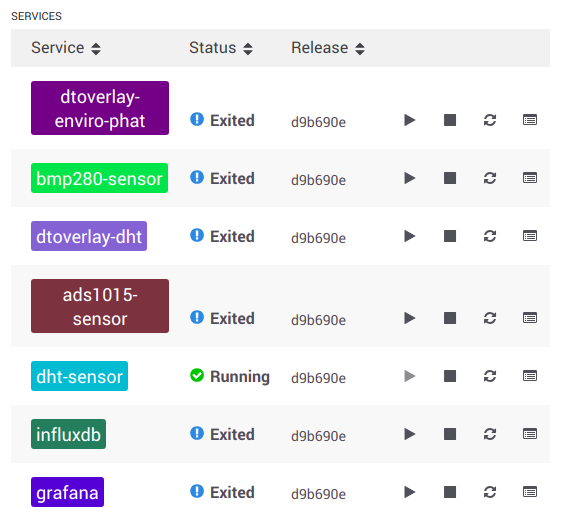Restart the grafana service
Image resolution: width=562 pixels, height=530 pixels.
pos(490,492)
